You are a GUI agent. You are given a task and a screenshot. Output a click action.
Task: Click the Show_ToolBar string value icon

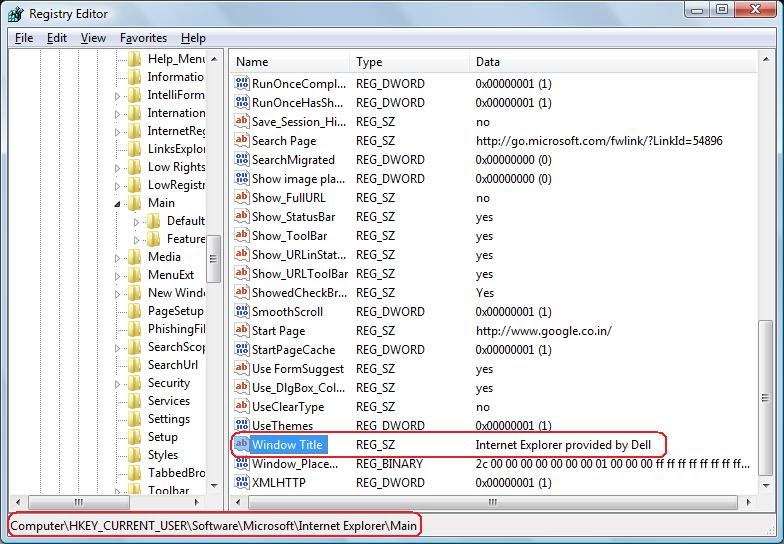tap(242, 235)
